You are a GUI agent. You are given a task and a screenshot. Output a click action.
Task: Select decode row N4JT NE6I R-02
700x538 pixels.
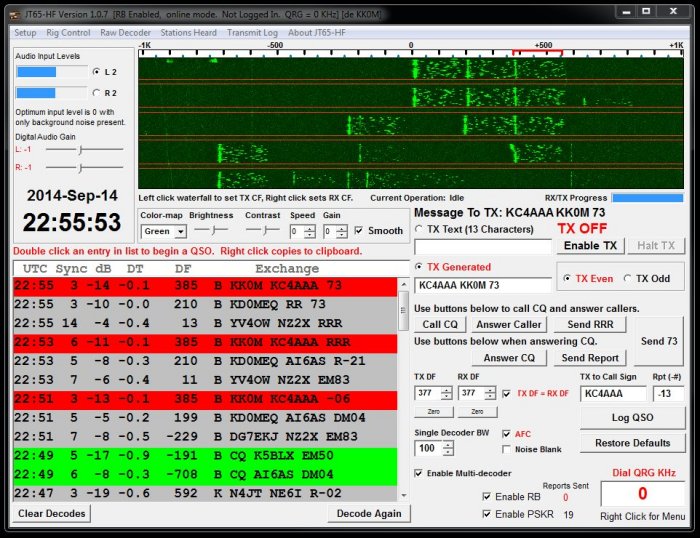(x=205, y=493)
